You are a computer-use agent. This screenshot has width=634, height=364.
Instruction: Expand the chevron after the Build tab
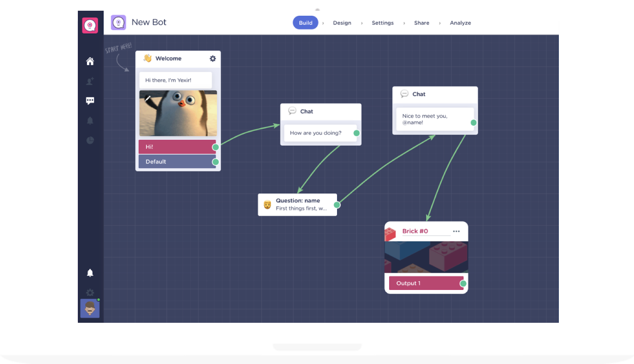[x=324, y=23]
